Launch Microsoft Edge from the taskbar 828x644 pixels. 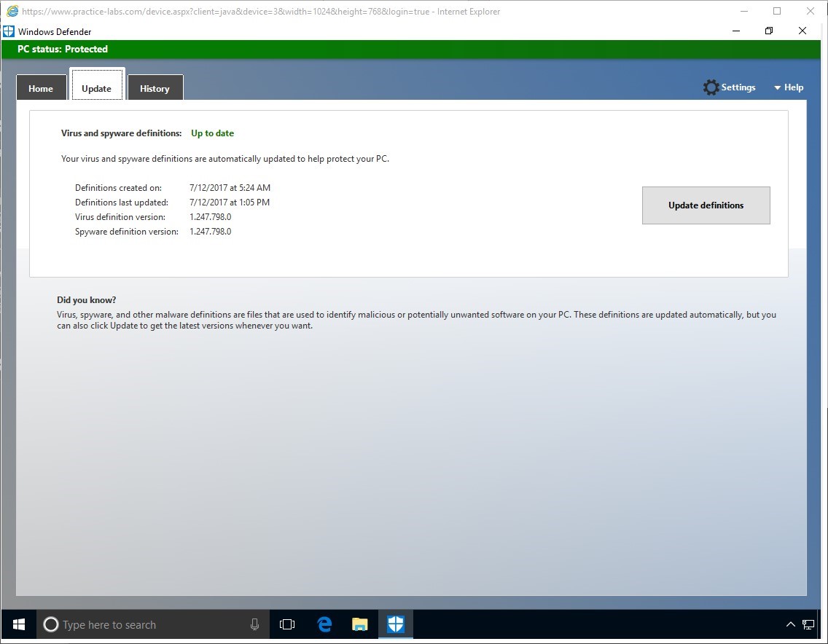tap(325, 624)
